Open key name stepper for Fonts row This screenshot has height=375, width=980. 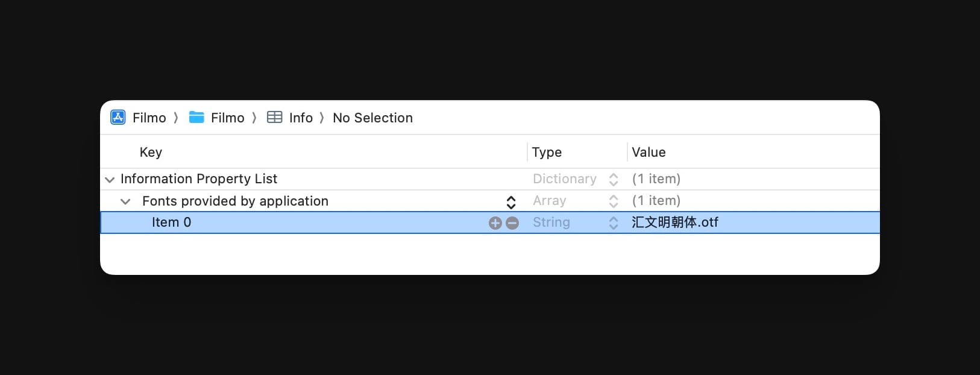click(510, 202)
